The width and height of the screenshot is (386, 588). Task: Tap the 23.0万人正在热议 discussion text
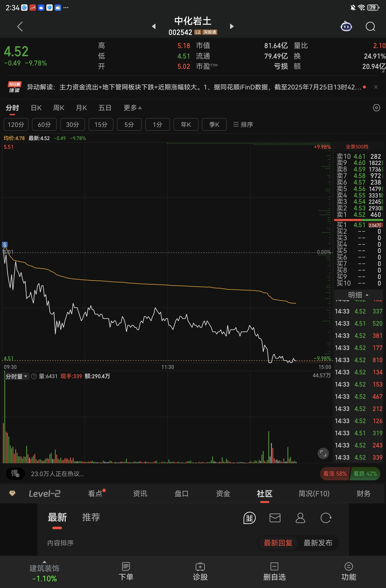(x=57, y=474)
